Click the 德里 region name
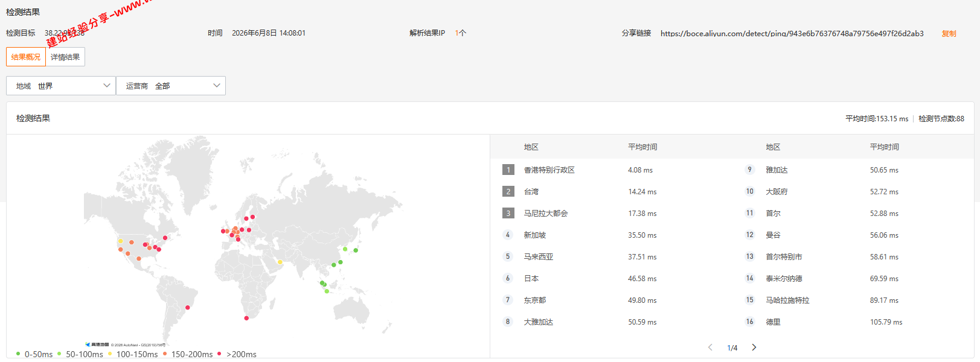This screenshot has width=980, height=362. (x=773, y=322)
